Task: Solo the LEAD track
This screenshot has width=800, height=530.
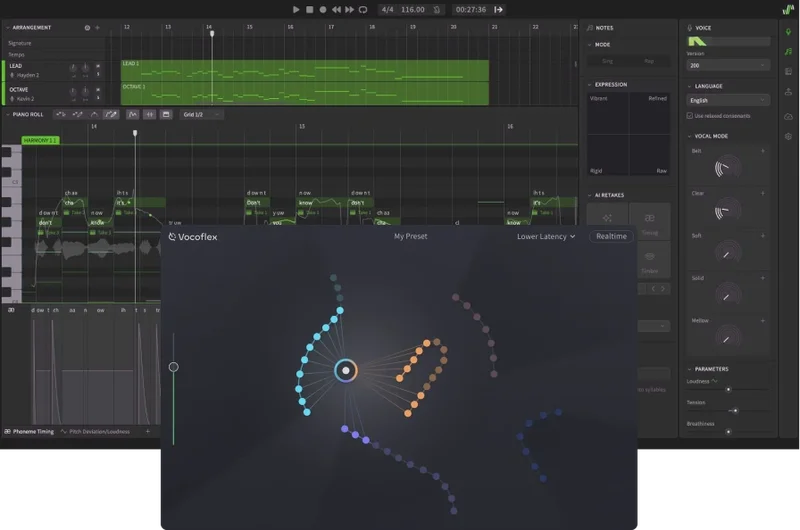Action: tap(98, 74)
